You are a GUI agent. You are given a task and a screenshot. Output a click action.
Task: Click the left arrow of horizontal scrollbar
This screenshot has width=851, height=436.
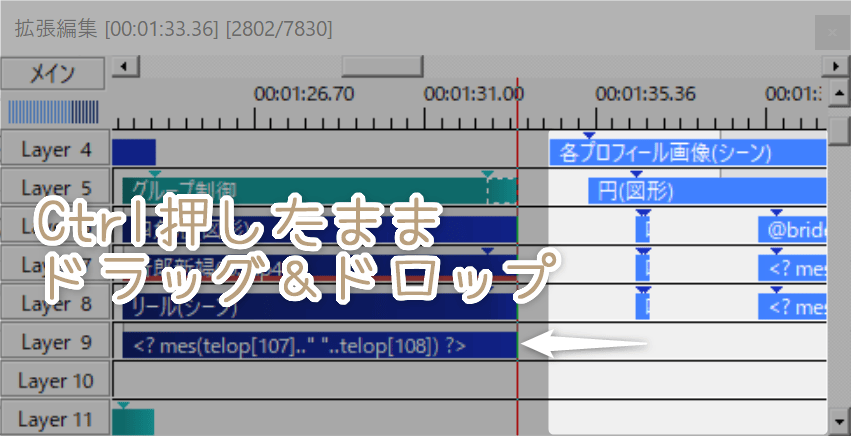[x=126, y=67]
